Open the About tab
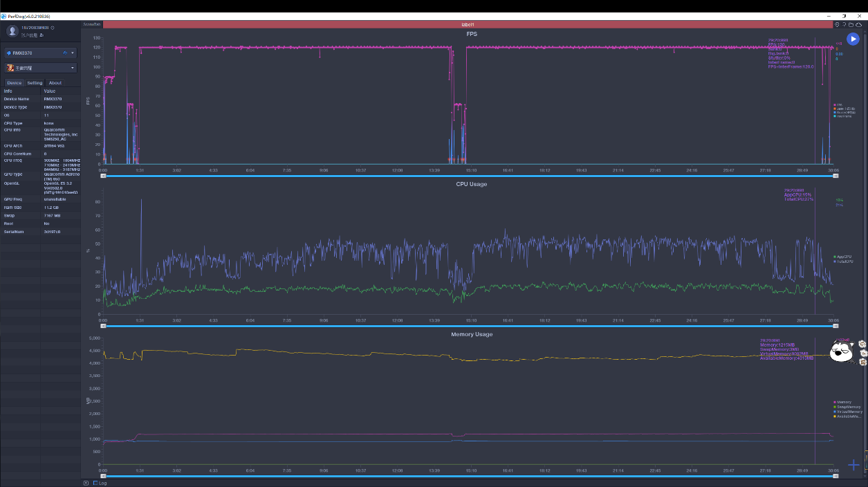 click(55, 83)
